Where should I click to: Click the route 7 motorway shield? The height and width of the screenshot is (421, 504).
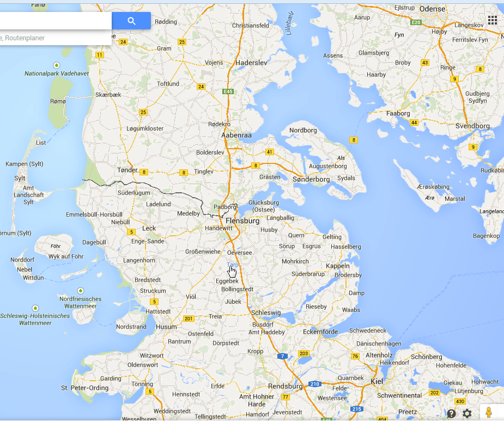click(283, 356)
